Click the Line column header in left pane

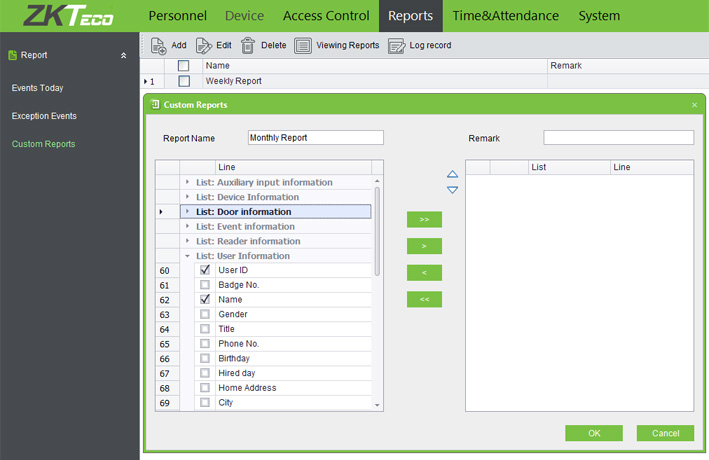293,167
